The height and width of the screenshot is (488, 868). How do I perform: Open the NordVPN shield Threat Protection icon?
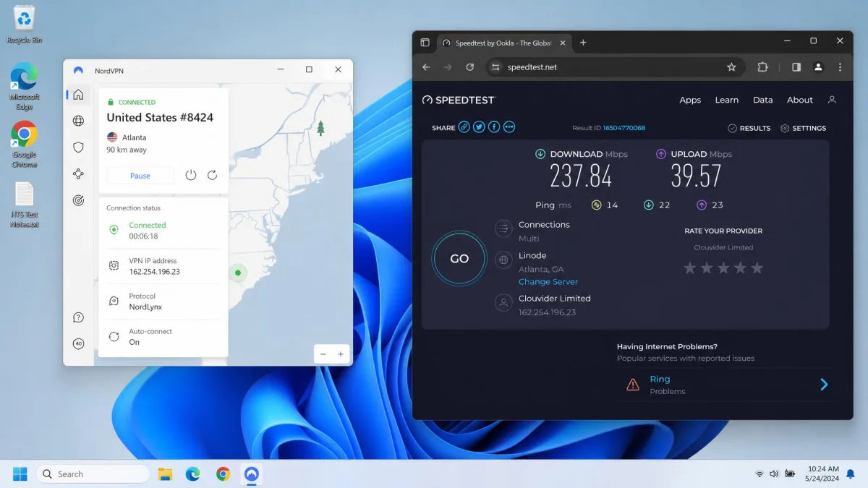coord(78,147)
